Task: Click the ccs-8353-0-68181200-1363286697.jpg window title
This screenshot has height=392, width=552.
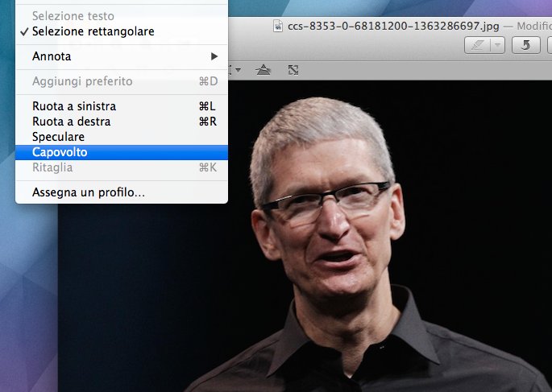Action: point(393,26)
